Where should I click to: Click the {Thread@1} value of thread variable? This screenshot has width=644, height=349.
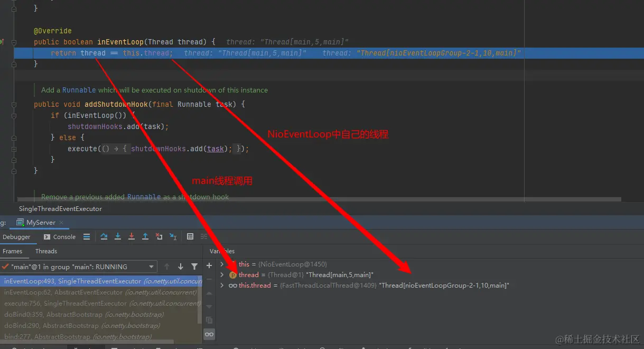click(286, 275)
